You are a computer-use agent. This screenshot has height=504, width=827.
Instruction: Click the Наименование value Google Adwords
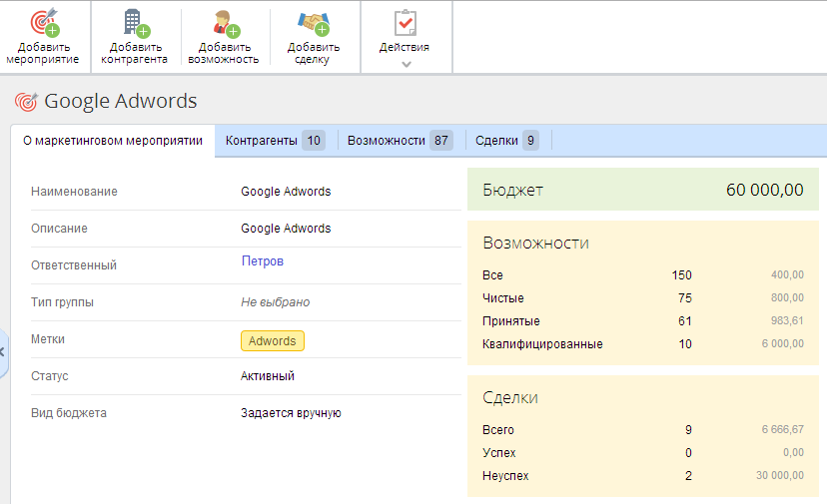pyautogui.click(x=286, y=192)
